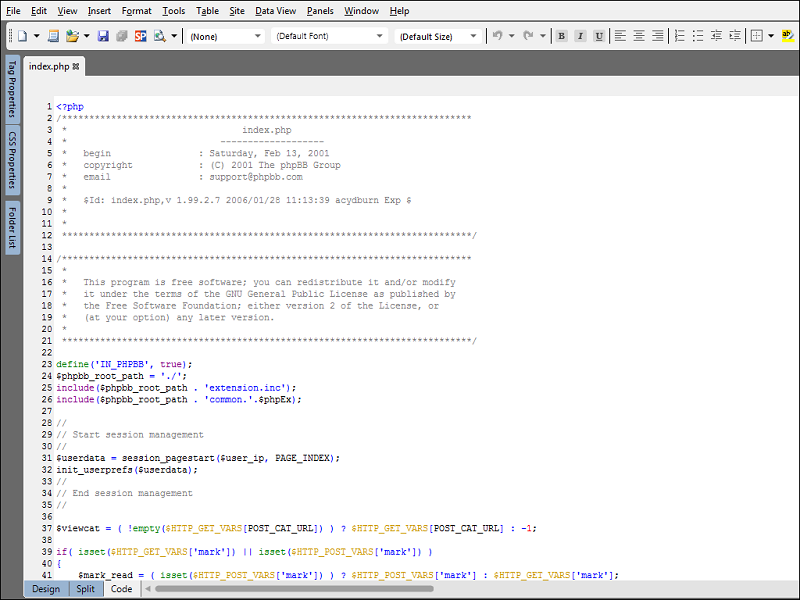Expand the Borders dropdown arrow
The image size is (800, 600).
coord(771,36)
